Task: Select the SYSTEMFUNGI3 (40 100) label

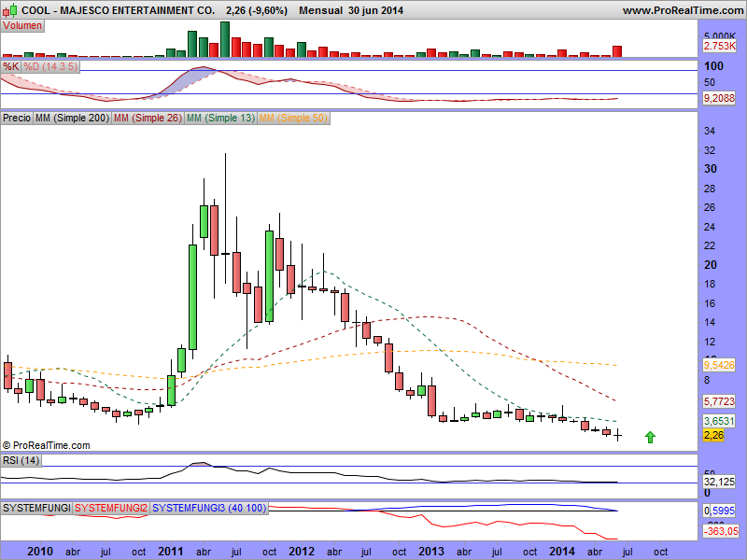Action: pyautogui.click(x=209, y=508)
